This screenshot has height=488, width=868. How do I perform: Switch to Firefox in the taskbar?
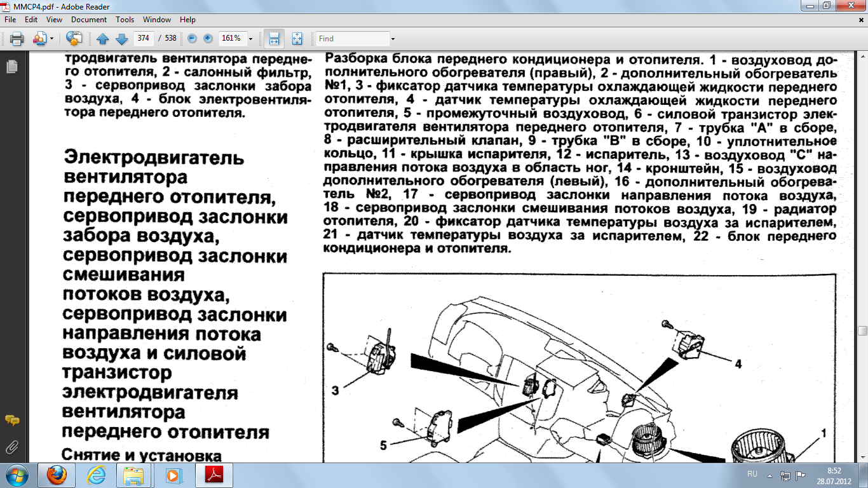(x=57, y=475)
